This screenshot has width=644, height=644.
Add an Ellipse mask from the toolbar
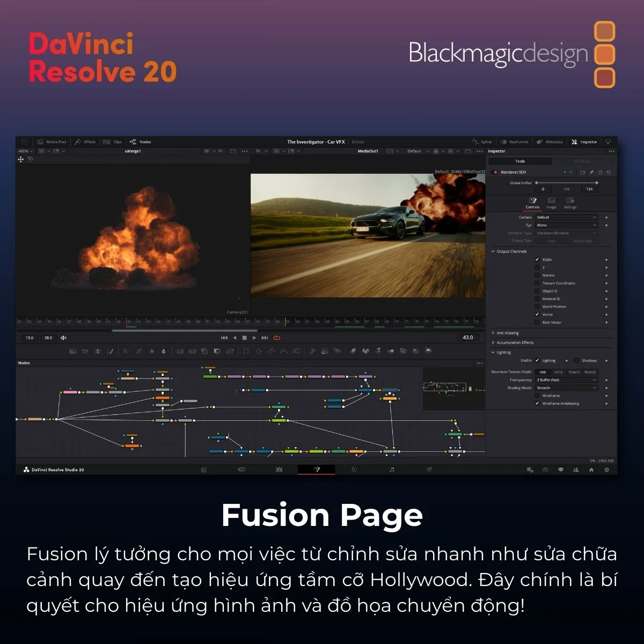(x=258, y=351)
